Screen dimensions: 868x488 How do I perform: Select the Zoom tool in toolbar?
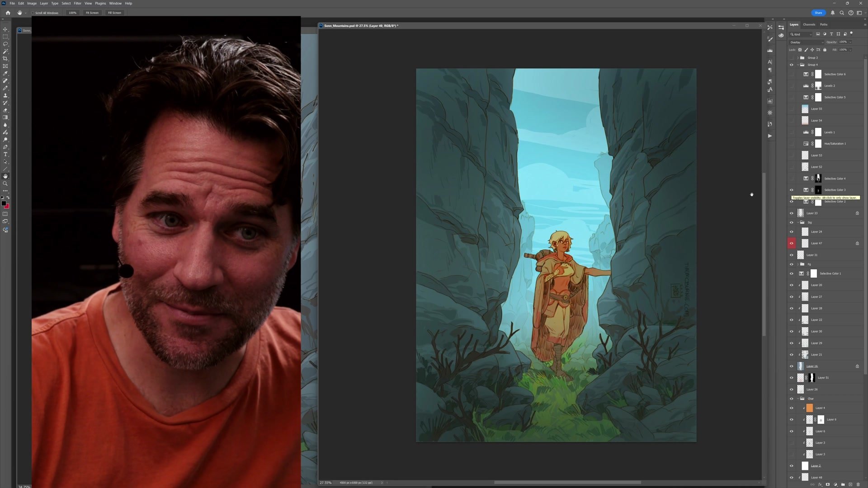(5, 183)
